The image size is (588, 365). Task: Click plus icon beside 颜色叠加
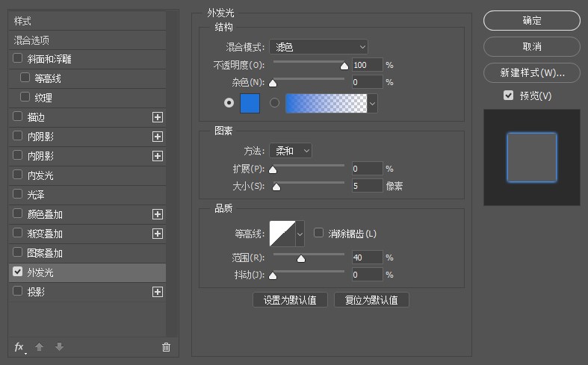coord(158,214)
